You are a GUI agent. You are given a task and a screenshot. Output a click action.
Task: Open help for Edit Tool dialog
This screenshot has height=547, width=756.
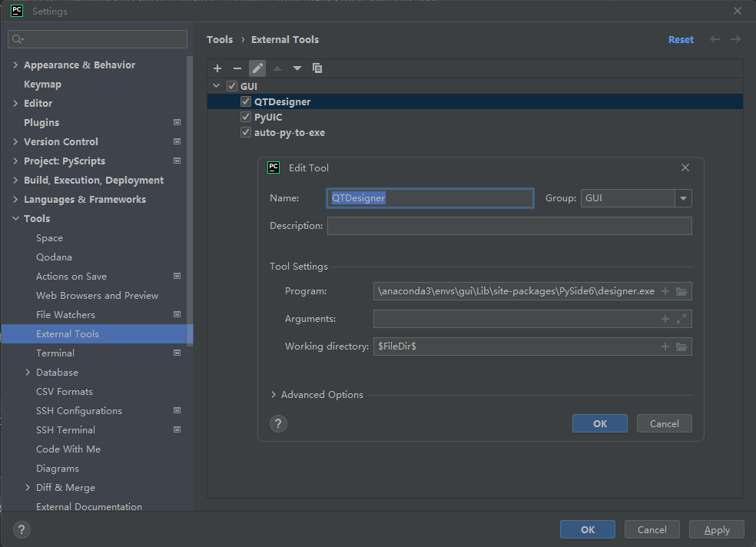pyautogui.click(x=278, y=423)
